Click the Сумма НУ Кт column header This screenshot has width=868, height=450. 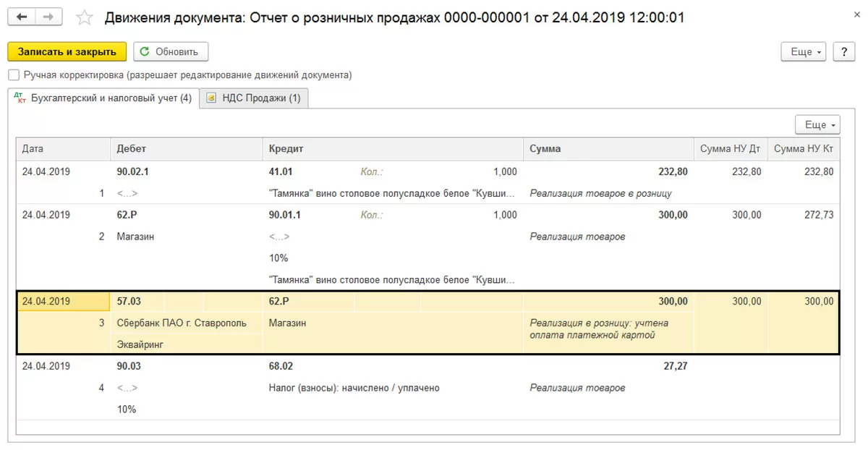click(x=803, y=149)
